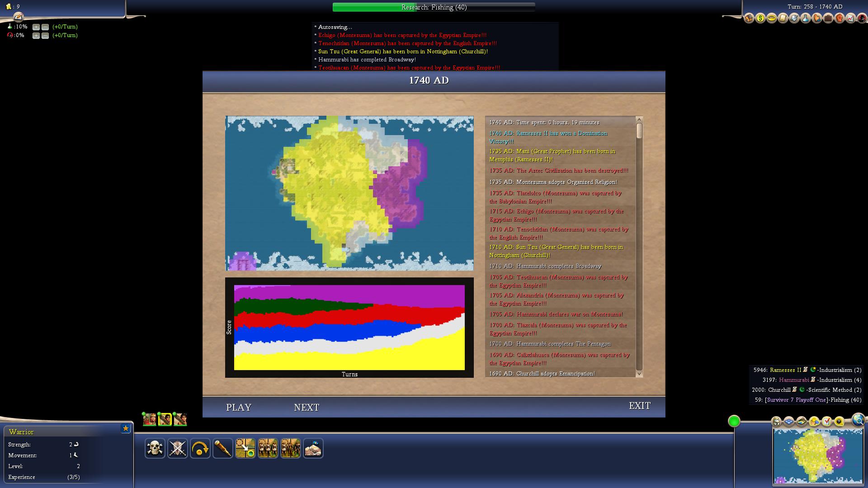
Task: Open the Info Screen graph icon
Action: tap(851, 19)
